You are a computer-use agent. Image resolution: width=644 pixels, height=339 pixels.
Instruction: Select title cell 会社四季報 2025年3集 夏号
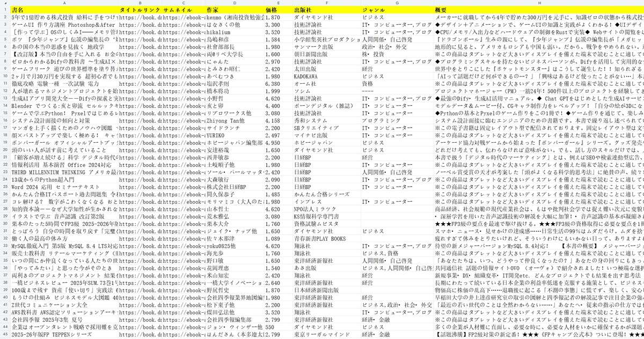[x=64, y=320]
